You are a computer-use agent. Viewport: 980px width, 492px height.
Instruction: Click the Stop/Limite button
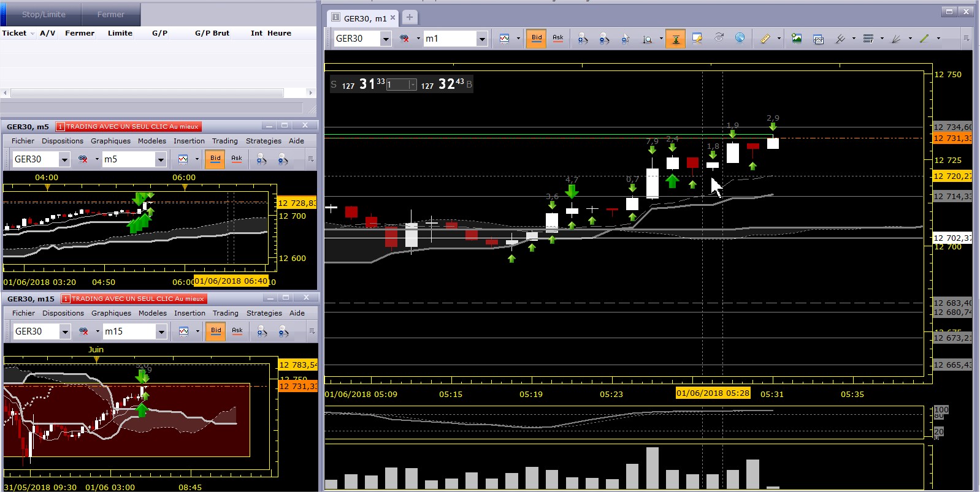pyautogui.click(x=43, y=14)
